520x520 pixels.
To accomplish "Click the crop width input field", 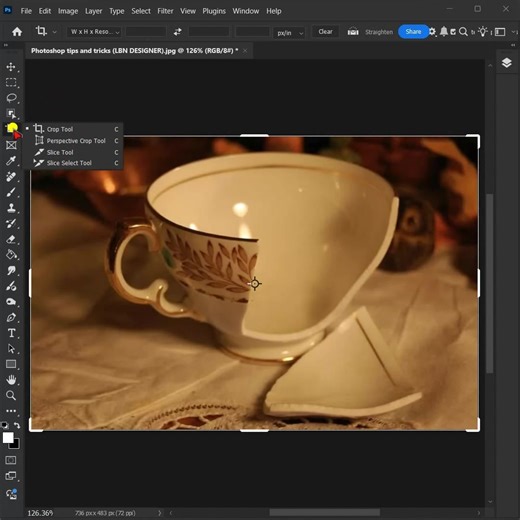I will 146,32.
